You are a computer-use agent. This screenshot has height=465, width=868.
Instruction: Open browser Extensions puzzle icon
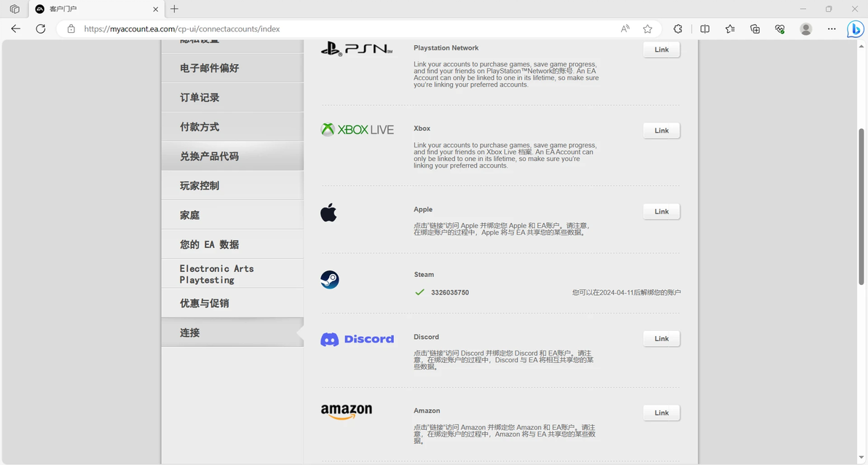pos(677,29)
